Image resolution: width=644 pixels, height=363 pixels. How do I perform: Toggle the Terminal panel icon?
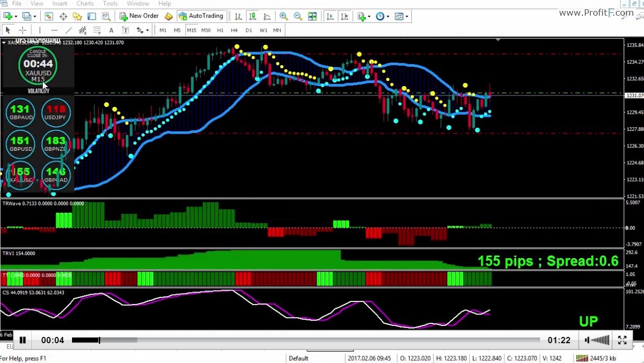pyautogui.click(x=91, y=16)
